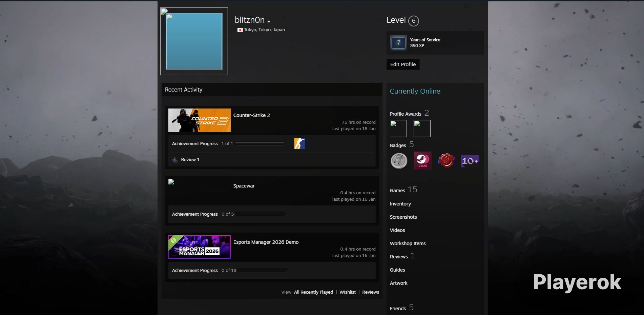Click the 0 of 18 achievement count

coord(229,270)
